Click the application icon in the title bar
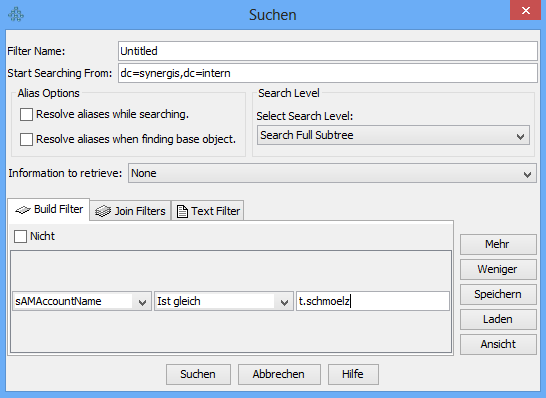The height and width of the screenshot is (398, 546). [16, 15]
